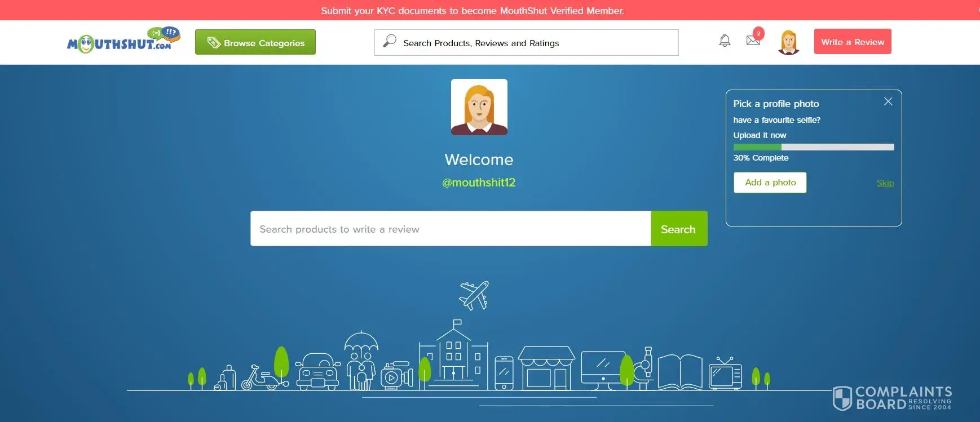This screenshot has height=422, width=980.
Task: Click the 30% Complete progress bar
Action: click(x=814, y=147)
